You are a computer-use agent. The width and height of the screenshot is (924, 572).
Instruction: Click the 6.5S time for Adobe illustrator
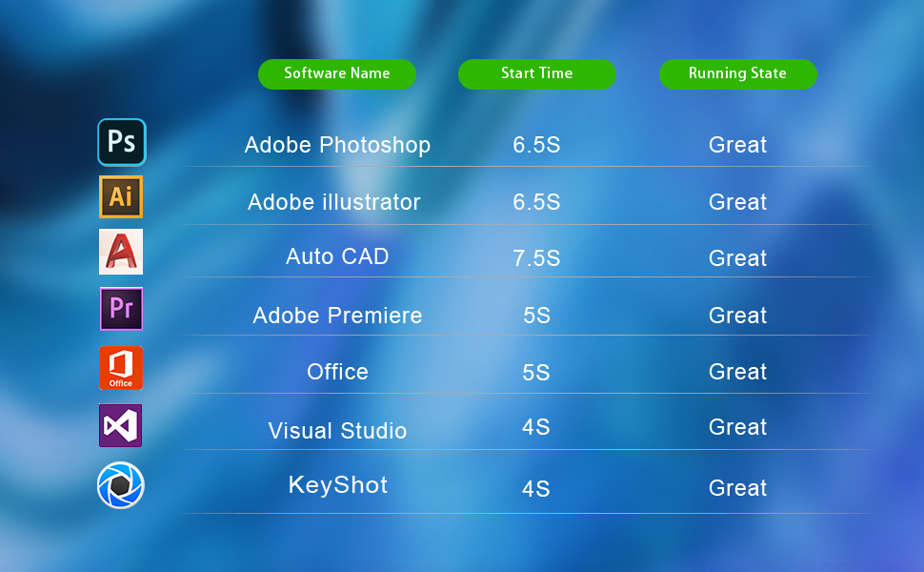(536, 202)
